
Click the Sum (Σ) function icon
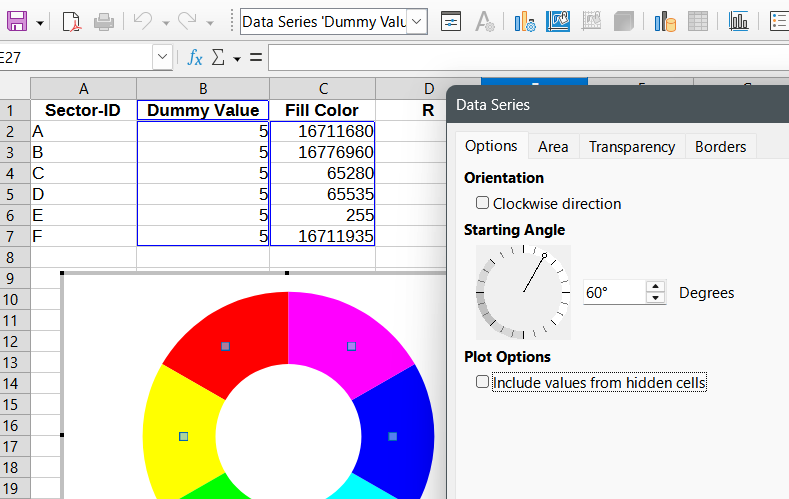218,58
